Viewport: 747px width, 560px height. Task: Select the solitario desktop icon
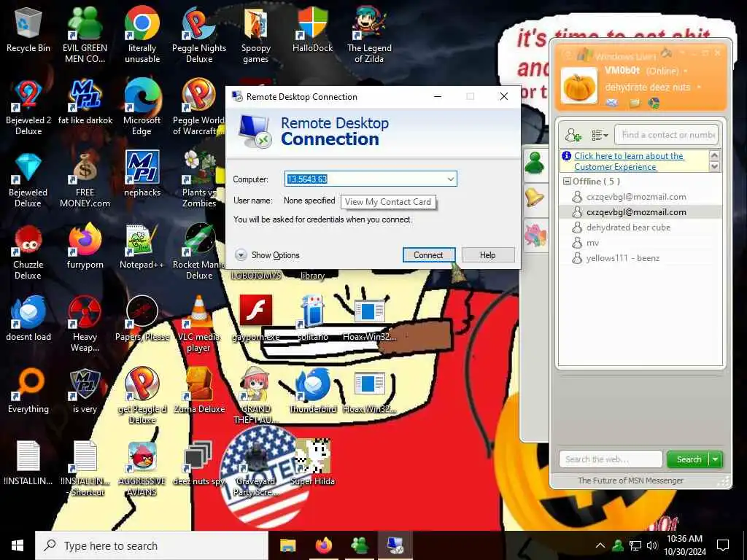(312, 319)
